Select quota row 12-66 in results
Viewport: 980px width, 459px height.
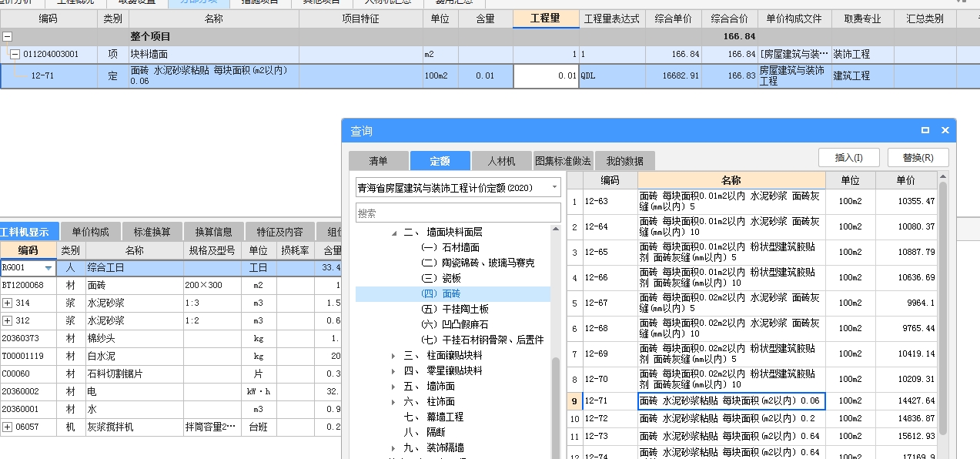click(x=751, y=278)
